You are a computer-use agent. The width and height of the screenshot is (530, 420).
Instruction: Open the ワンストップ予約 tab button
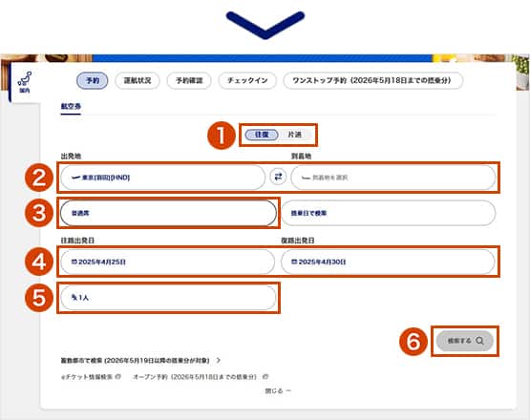372,80
